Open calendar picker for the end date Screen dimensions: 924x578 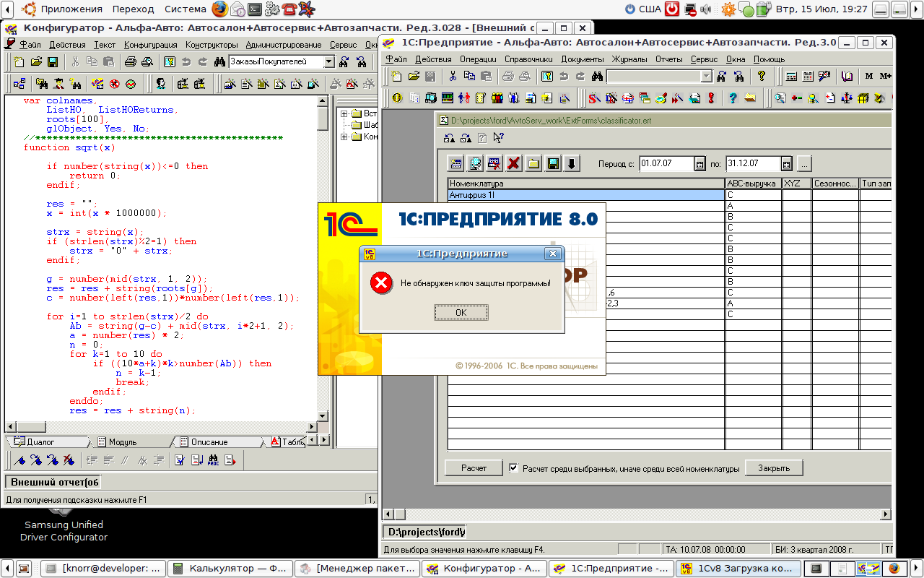point(786,164)
